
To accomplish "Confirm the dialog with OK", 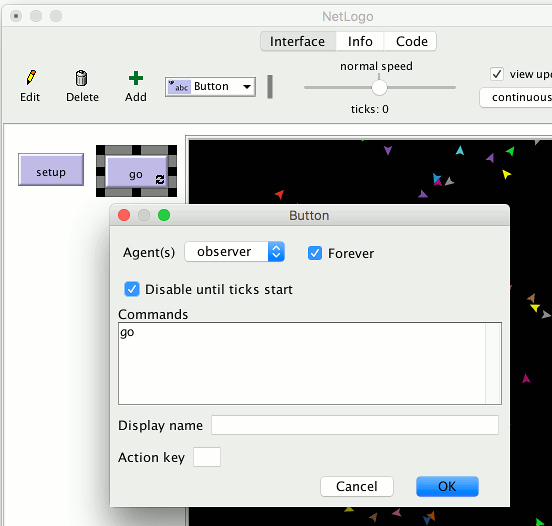I will [x=447, y=487].
